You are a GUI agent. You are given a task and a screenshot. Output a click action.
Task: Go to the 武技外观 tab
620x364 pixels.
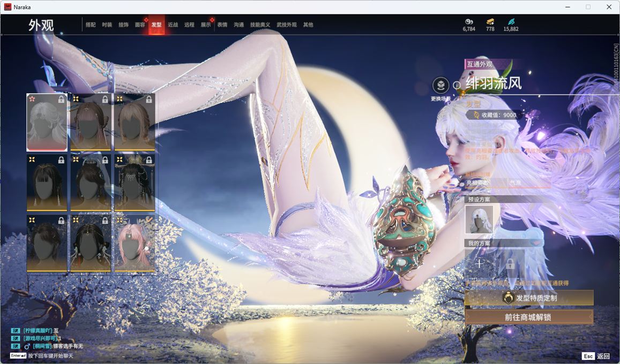coord(286,25)
